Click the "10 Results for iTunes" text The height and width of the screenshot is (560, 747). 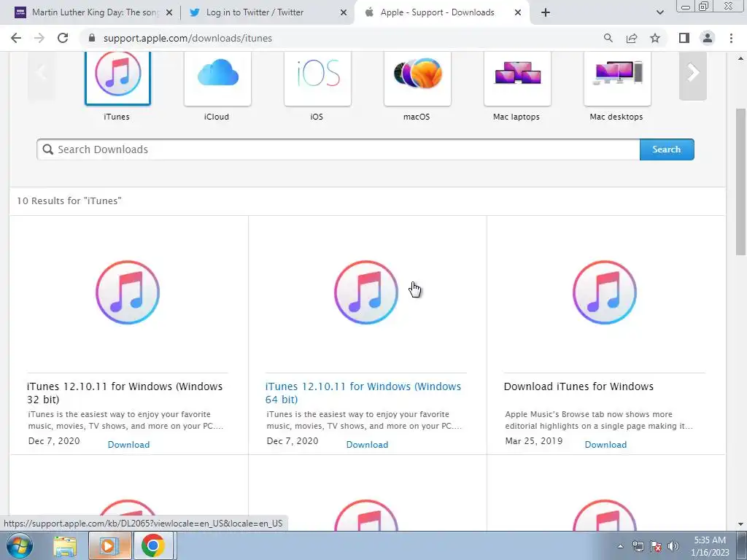point(69,201)
